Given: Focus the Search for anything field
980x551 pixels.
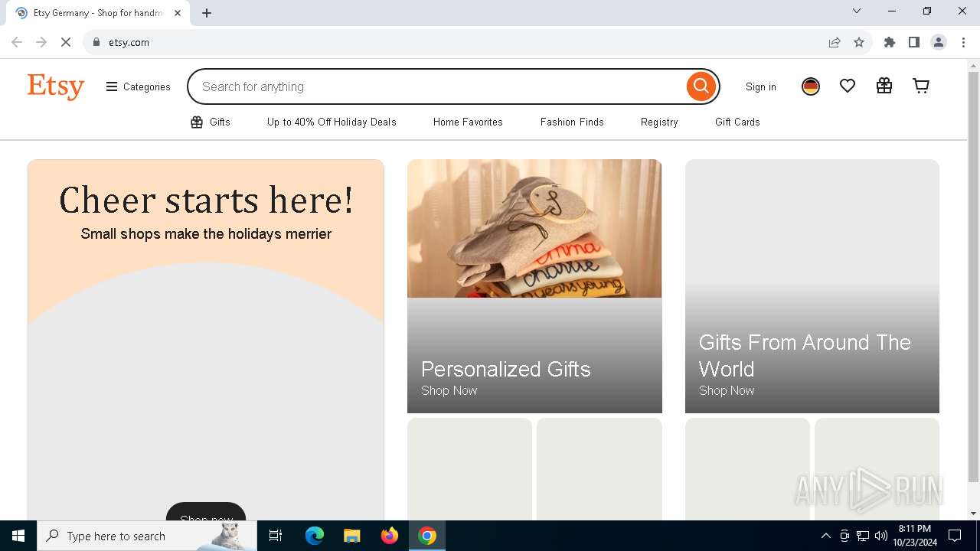Looking at the screenshot, I should pos(436,86).
